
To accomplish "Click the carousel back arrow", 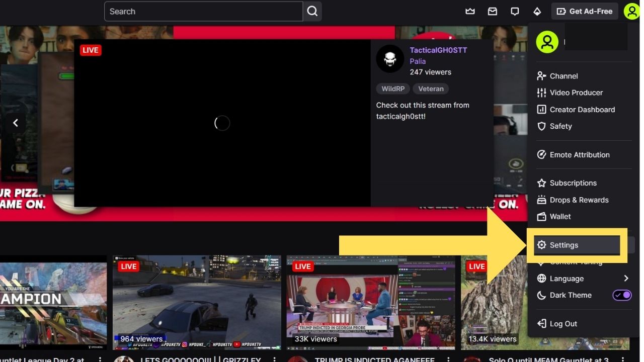I will click(x=16, y=123).
